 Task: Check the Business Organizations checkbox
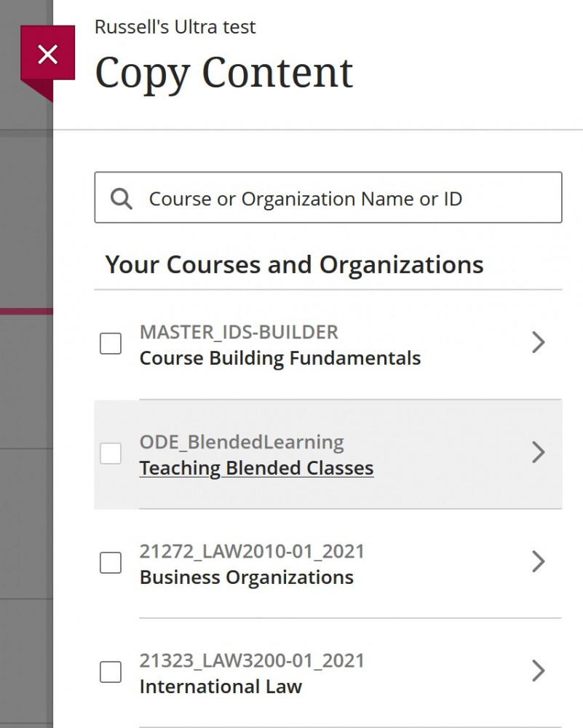tap(111, 562)
